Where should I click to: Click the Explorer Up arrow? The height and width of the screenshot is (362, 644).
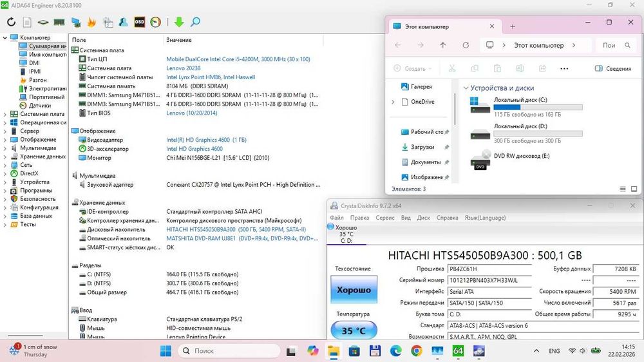[x=443, y=45]
